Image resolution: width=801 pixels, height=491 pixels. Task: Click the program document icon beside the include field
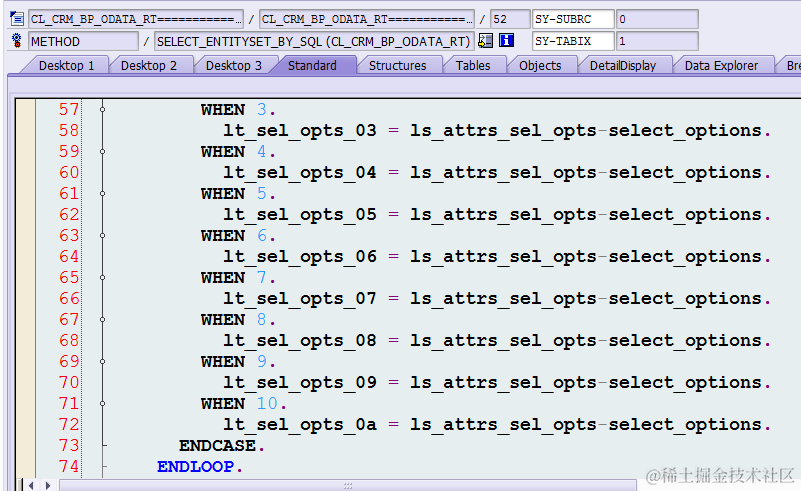click(17, 19)
